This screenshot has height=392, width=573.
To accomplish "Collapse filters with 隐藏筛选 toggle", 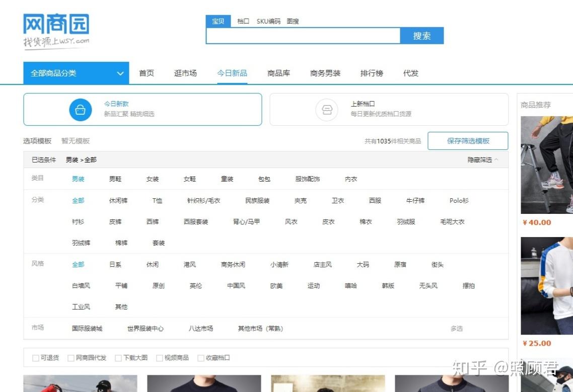I will pos(482,160).
